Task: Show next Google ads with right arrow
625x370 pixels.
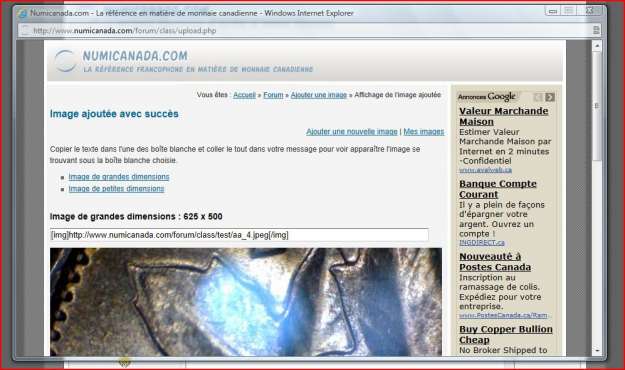Action: coord(550,97)
